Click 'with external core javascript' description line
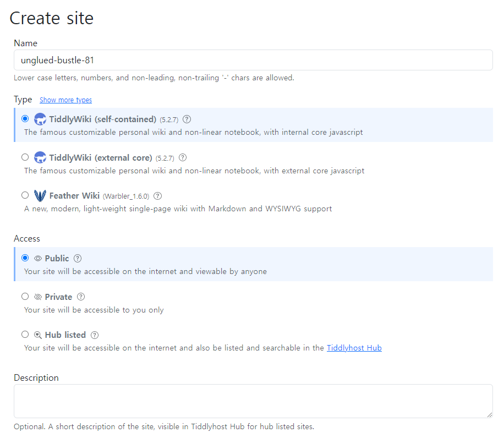Image resolution: width=504 pixels, height=438 pixels. tap(194, 171)
